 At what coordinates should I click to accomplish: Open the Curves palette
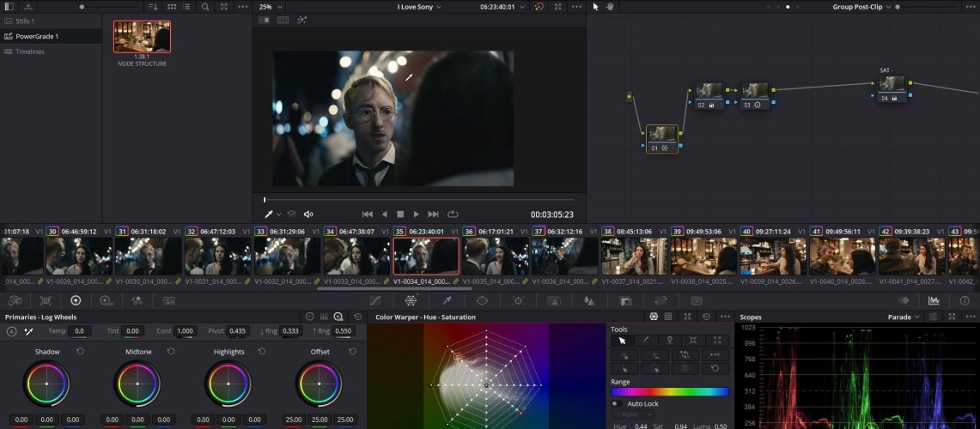pyautogui.click(x=374, y=300)
